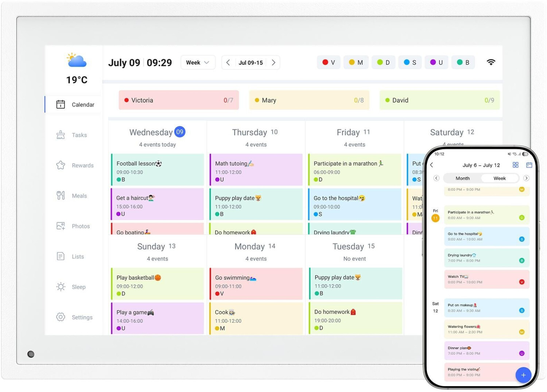Open the Tasks section icon
Viewport: 547px width, 392px height.
61,135
